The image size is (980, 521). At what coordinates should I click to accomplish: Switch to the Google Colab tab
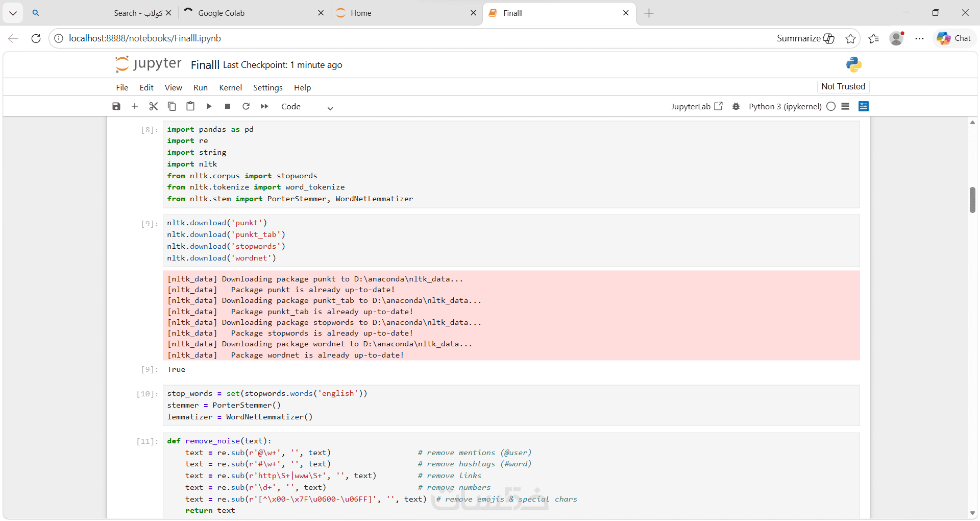pyautogui.click(x=254, y=13)
